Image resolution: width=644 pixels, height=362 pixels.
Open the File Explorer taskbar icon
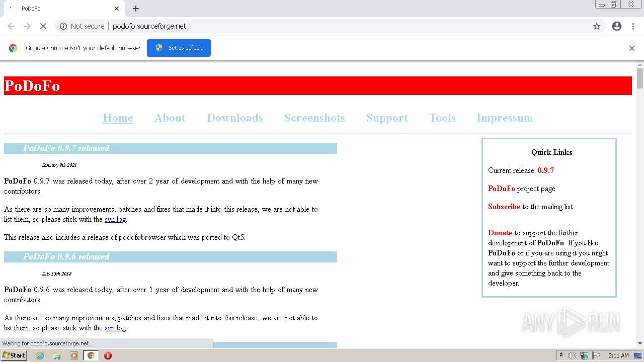(57, 355)
